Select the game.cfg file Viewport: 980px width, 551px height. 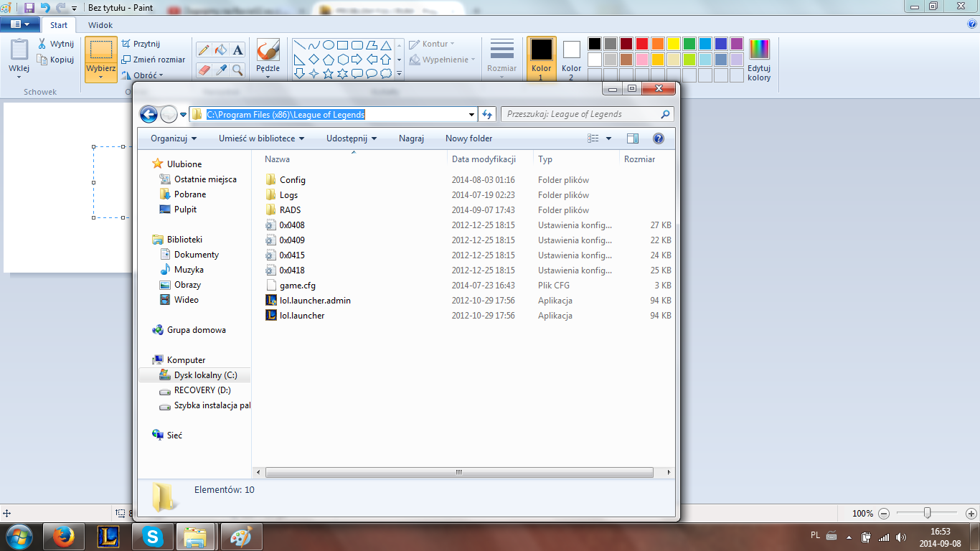pyautogui.click(x=298, y=286)
